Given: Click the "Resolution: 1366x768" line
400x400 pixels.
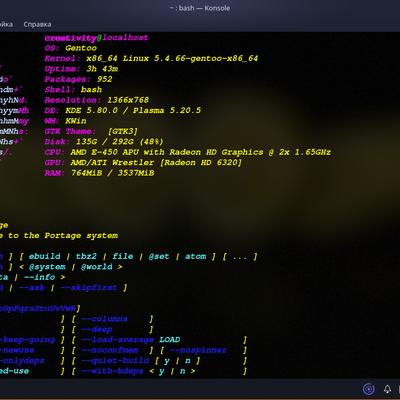Looking at the screenshot, I should pyautogui.click(x=97, y=100).
